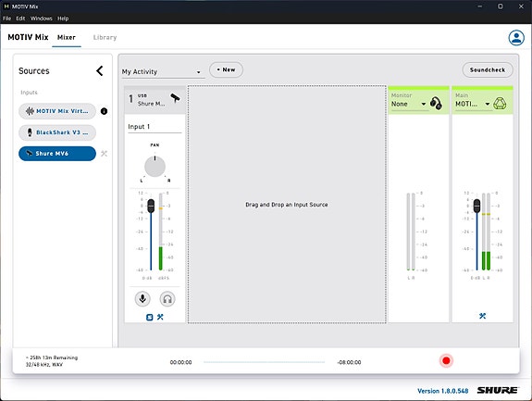
Task: Open the Edit menu
Action: pyautogui.click(x=20, y=19)
